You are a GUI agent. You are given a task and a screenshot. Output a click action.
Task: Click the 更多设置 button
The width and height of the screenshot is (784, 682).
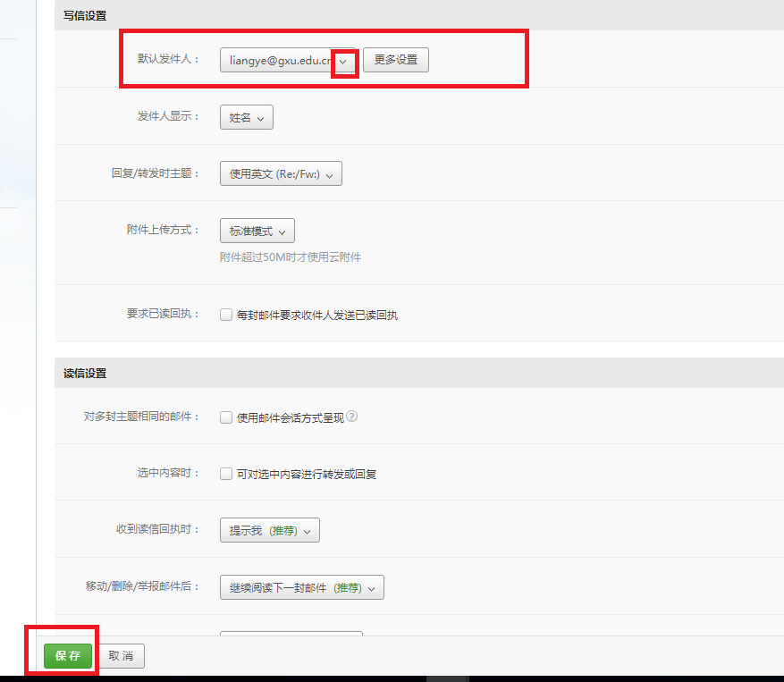395,60
